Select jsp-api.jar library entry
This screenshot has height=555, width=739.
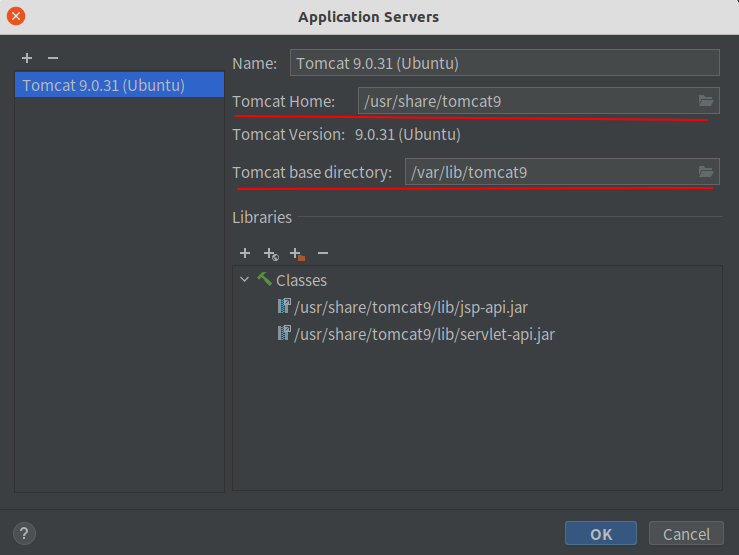pyautogui.click(x=411, y=307)
